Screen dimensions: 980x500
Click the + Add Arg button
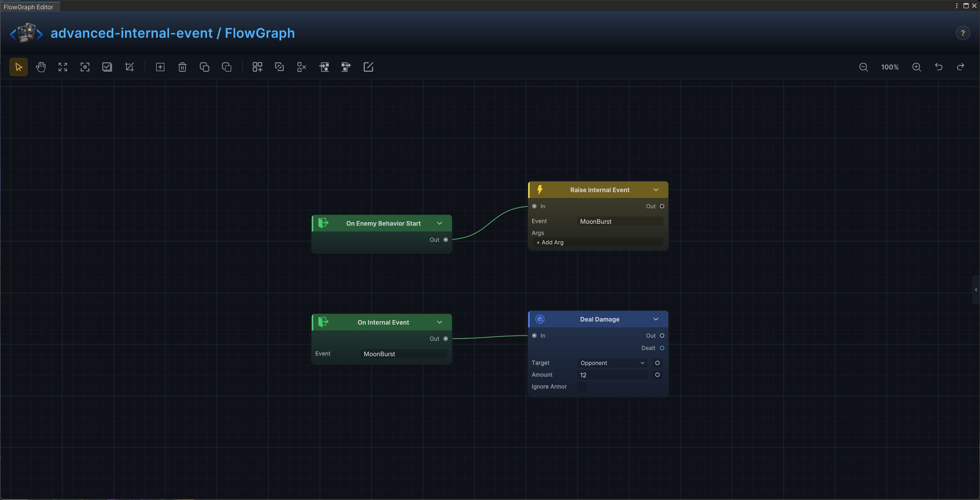pyautogui.click(x=598, y=242)
